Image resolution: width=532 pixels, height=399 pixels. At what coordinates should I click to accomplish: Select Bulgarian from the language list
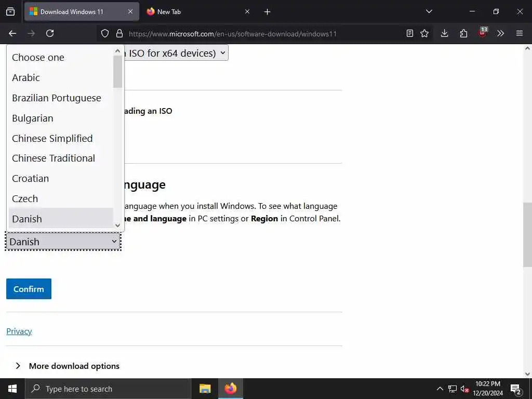61,118
